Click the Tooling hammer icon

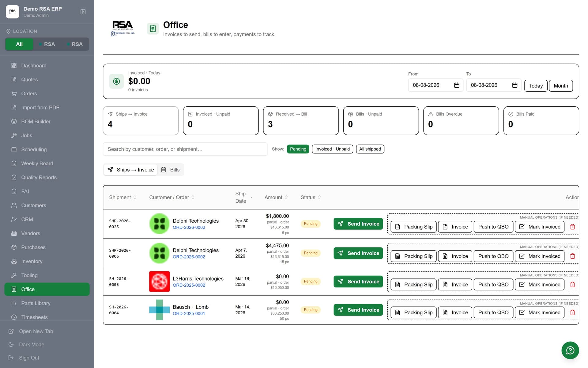pos(14,275)
